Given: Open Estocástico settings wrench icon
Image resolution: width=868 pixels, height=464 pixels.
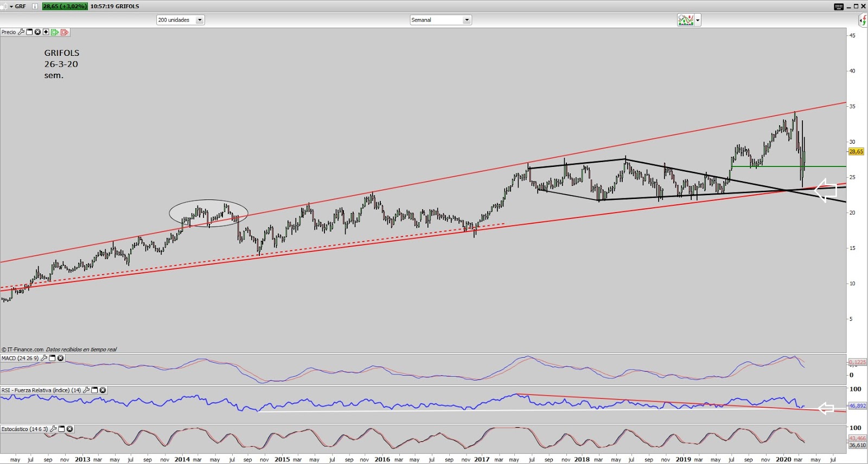Looking at the screenshot, I should click(53, 429).
